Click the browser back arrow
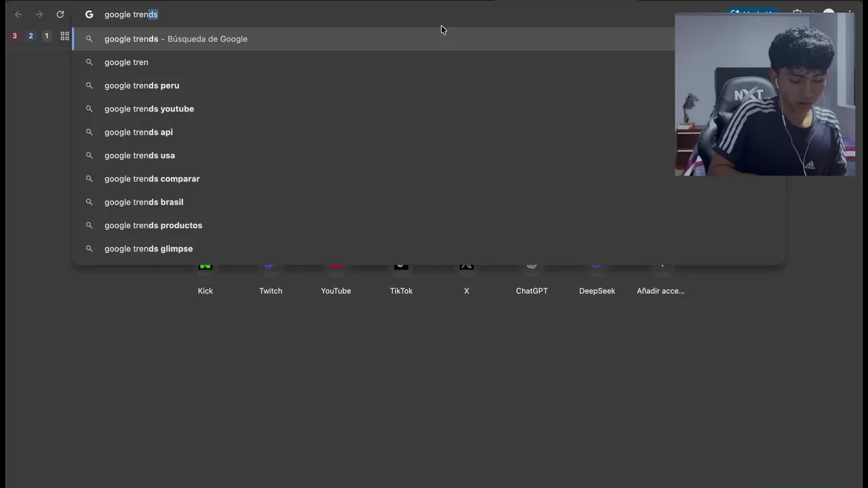The width and height of the screenshot is (868, 488). point(18,14)
